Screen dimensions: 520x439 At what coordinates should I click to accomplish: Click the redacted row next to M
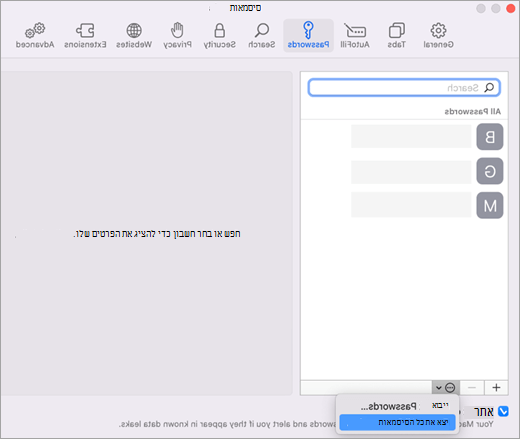(411, 205)
